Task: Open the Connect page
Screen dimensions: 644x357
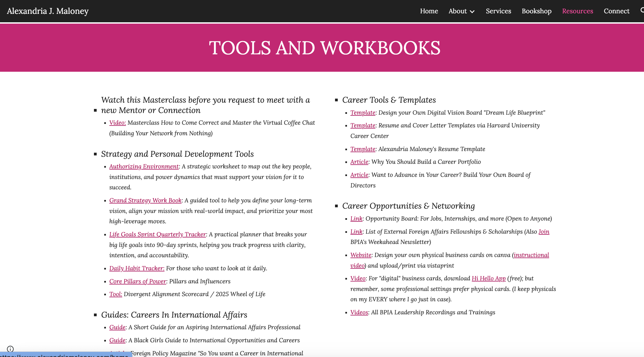Action: (x=616, y=11)
